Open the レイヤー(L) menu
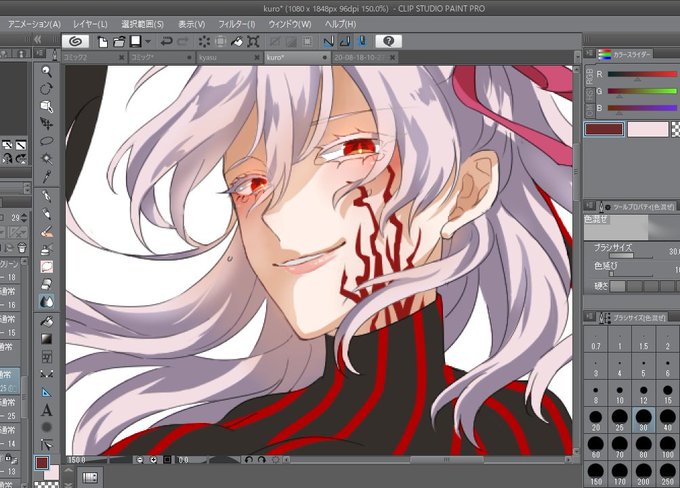Image resolution: width=680 pixels, height=488 pixels. click(90, 24)
